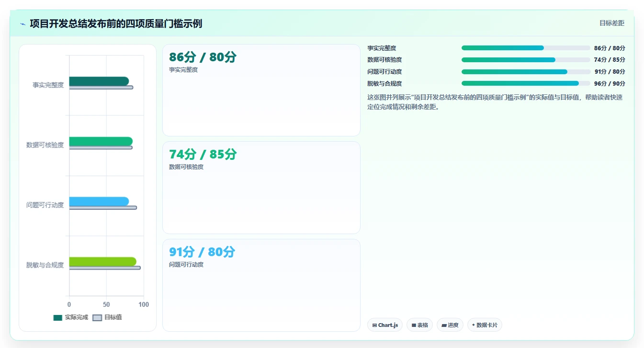The image size is (644, 348).
Task: Click the blue icon beside the dashboard title
Action: click(x=23, y=24)
